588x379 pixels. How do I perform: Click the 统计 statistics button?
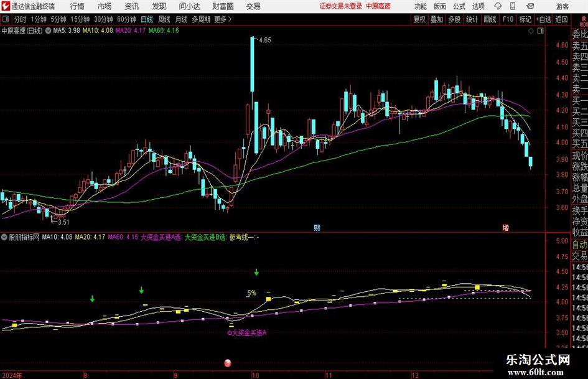click(x=472, y=19)
